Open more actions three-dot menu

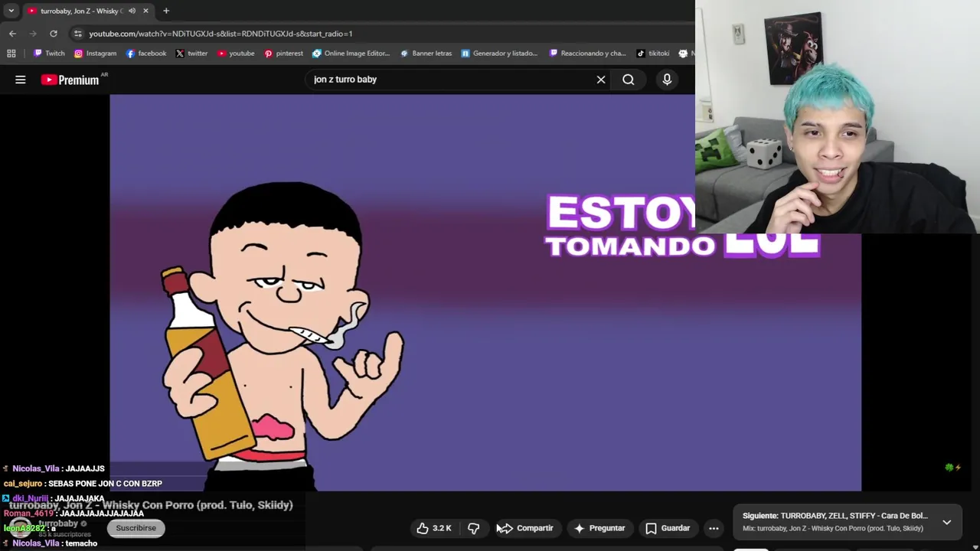click(x=714, y=528)
